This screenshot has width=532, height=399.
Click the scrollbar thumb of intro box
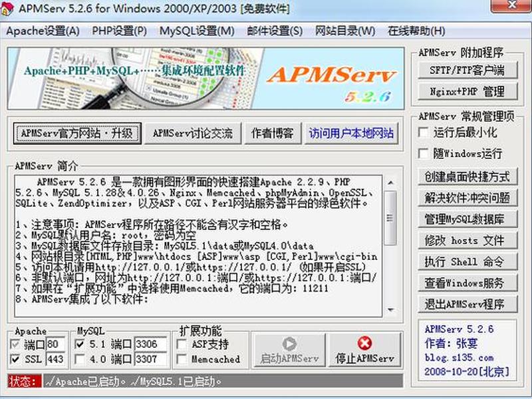pyautogui.click(x=390, y=218)
